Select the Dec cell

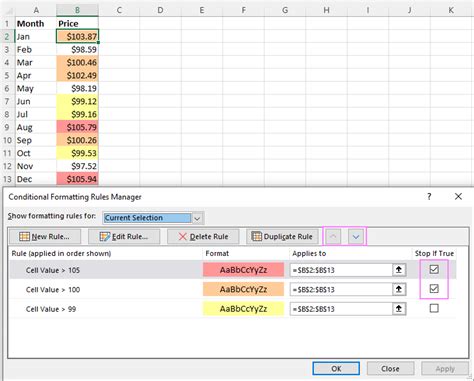click(x=36, y=179)
